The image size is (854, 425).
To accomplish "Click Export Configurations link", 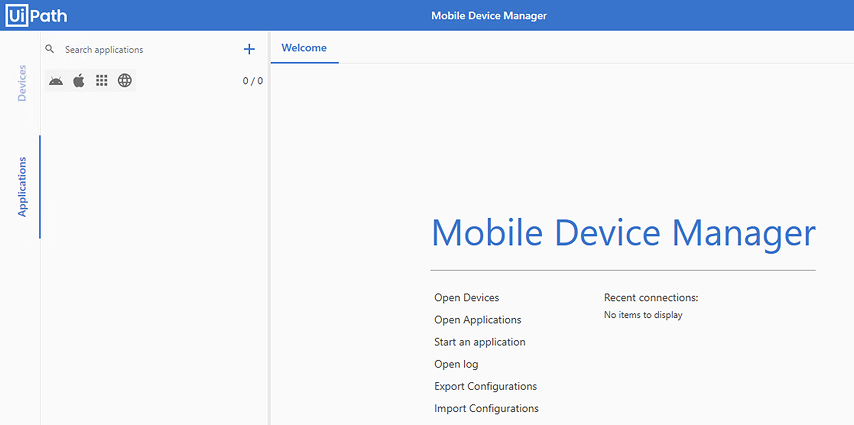I will (x=486, y=386).
